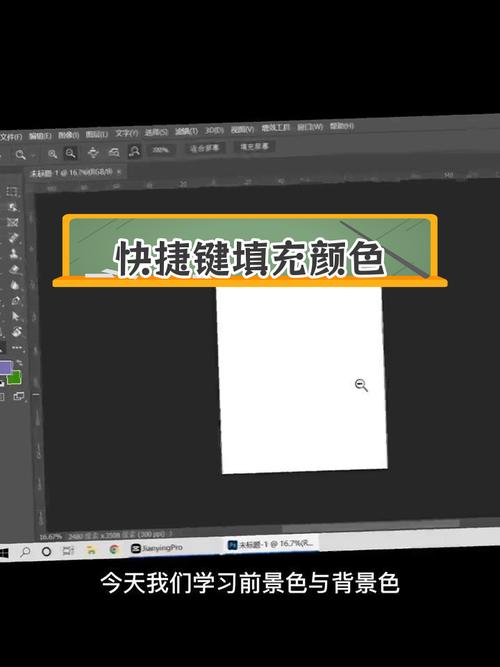Open the purple foreground color picker
Screen dimensions: 500x667
[4, 367]
